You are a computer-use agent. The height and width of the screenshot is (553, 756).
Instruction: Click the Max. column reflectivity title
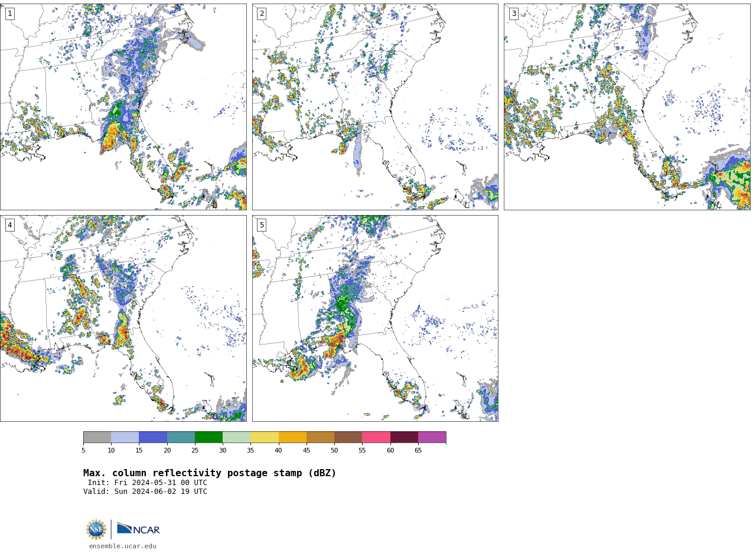pyautogui.click(x=210, y=473)
